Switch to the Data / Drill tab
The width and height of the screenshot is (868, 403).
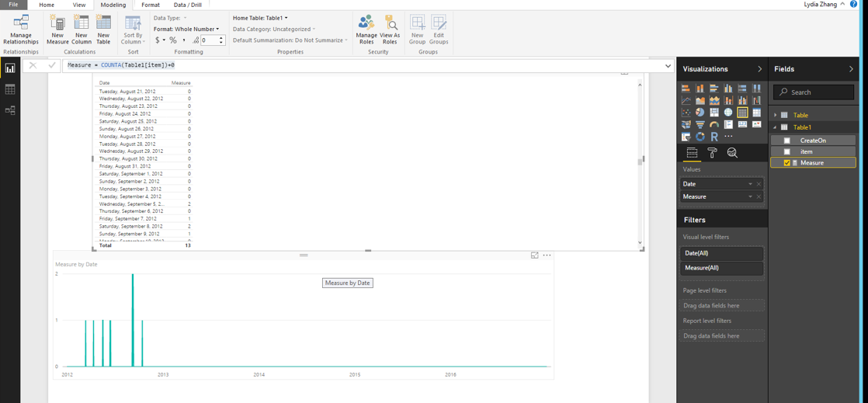click(x=188, y=5)
